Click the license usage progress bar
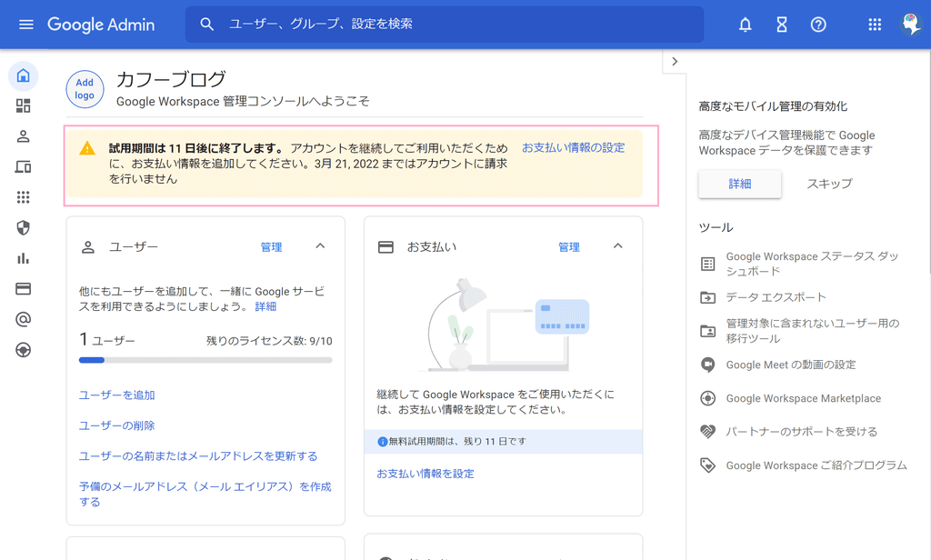The height and width of the screenshot is (560, 931). pos(205,360)
